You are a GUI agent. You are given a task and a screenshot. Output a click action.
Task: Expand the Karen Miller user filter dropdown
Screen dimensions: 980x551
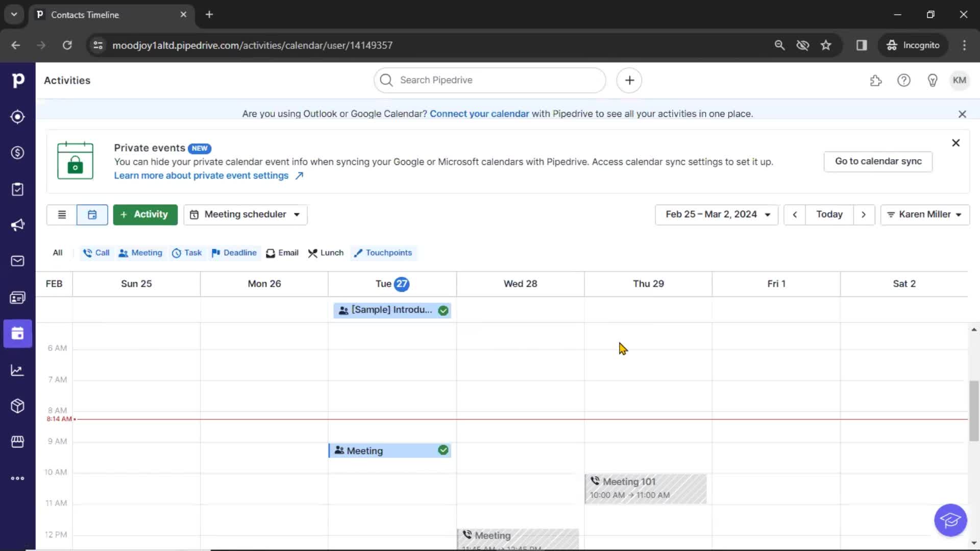coord(924,214)
